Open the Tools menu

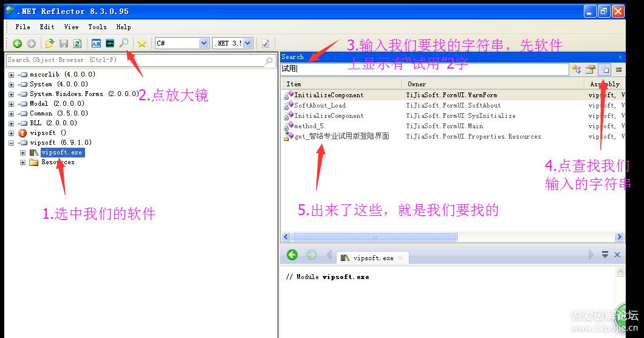[x=97, y=27]
